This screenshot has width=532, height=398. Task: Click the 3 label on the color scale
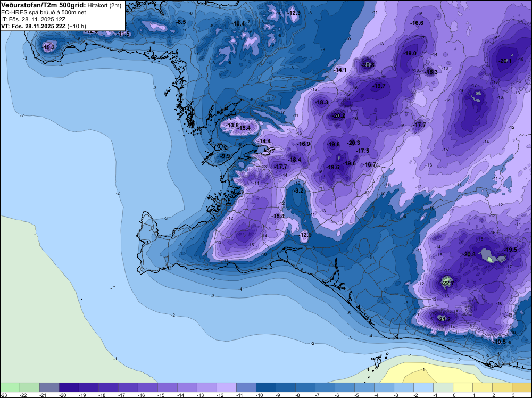pyautogui.click(x=513, y=395)
